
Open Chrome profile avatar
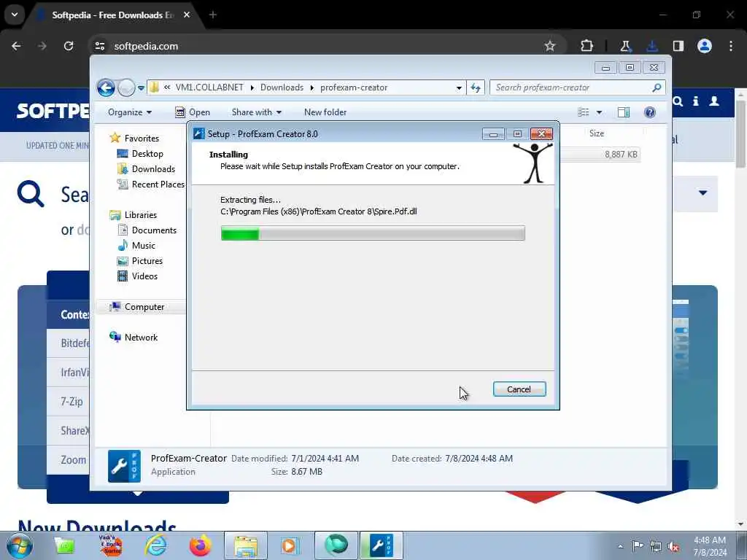click(x=705, y=46)
